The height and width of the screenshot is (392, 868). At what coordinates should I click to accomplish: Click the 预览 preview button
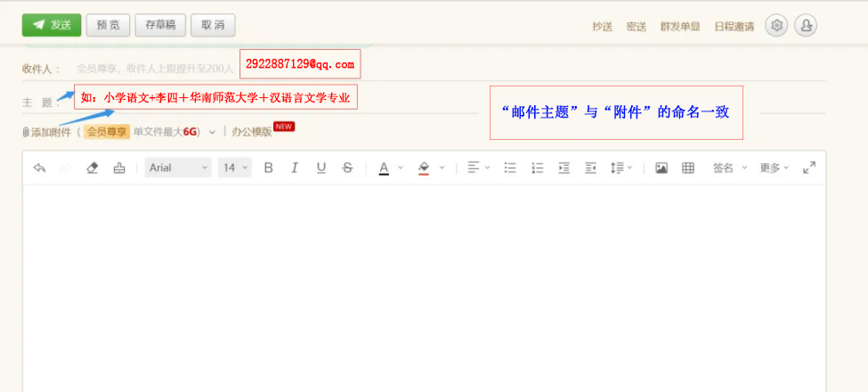tap(108, 26)
